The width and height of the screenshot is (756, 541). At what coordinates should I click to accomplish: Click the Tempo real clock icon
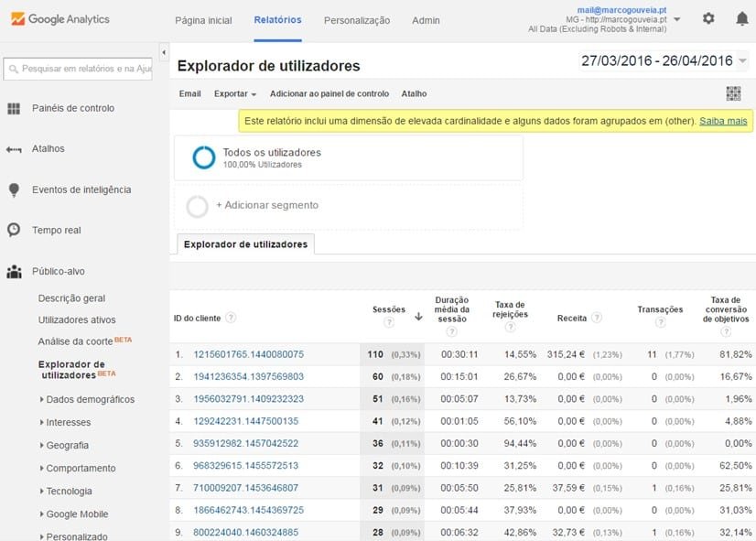click(14, 231)
